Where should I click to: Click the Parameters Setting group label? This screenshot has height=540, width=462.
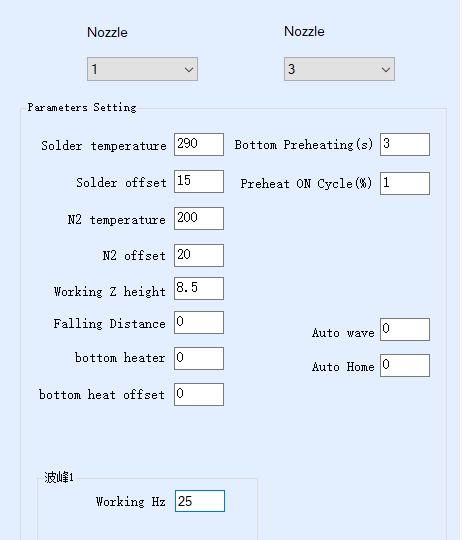pyautogui.click(x=82, y=107)
